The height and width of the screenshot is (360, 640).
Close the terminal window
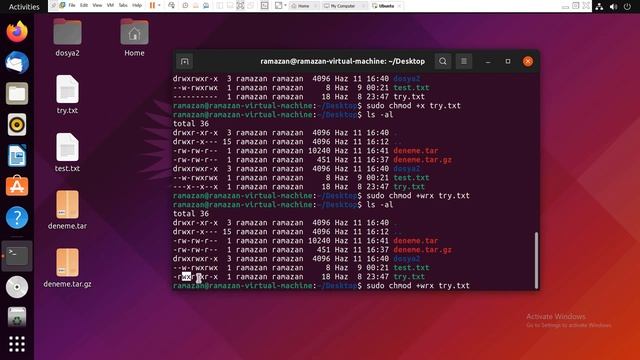(x=528, y=62)
